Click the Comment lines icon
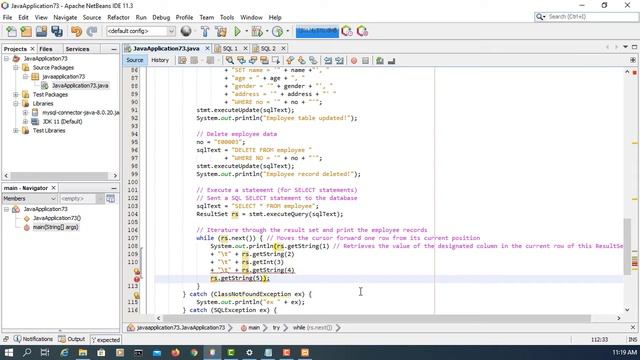 380,61
